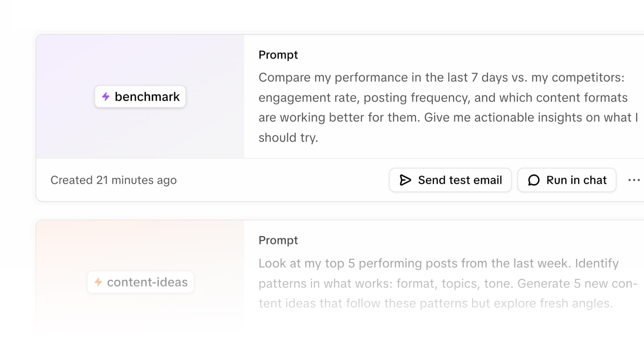The image size is (644, 338).
Task: Send a test email for the benchmark prompt
Action: click(450, 180)
